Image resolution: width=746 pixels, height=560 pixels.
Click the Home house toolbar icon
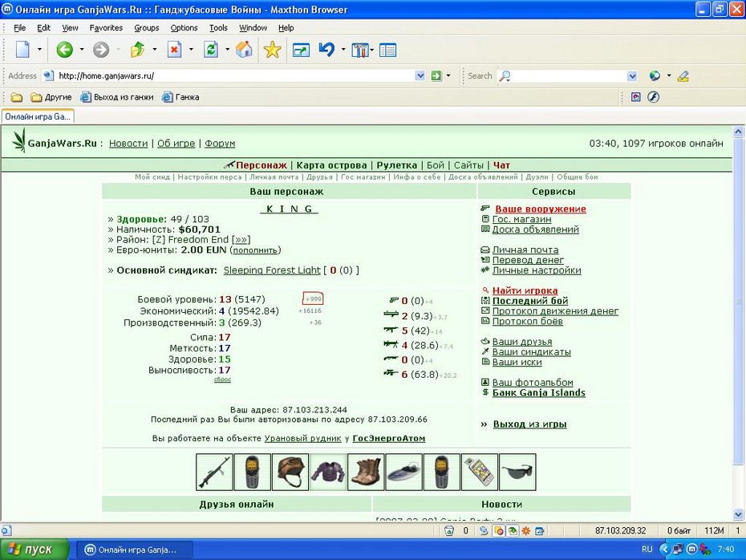tap(244, 50)
